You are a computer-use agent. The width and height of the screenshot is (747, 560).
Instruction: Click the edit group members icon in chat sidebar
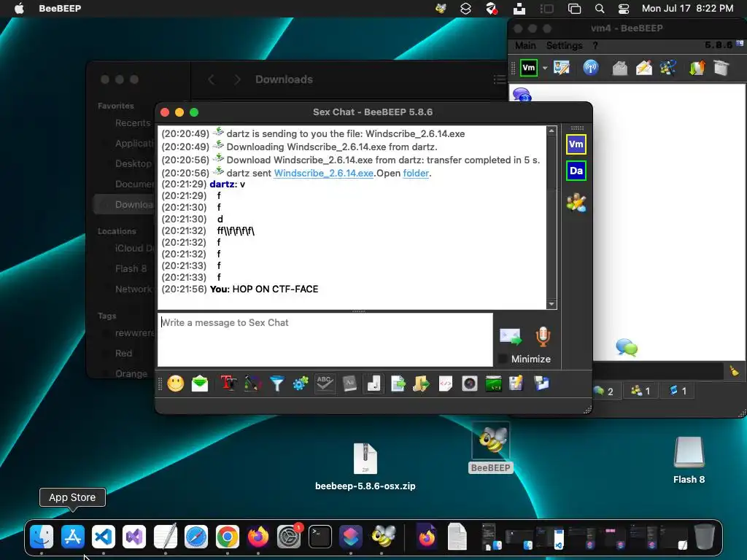[576, 203]
